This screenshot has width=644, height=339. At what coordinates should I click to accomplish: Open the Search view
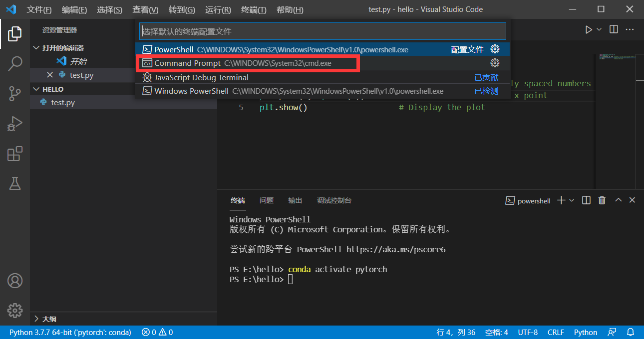(15, 64)
